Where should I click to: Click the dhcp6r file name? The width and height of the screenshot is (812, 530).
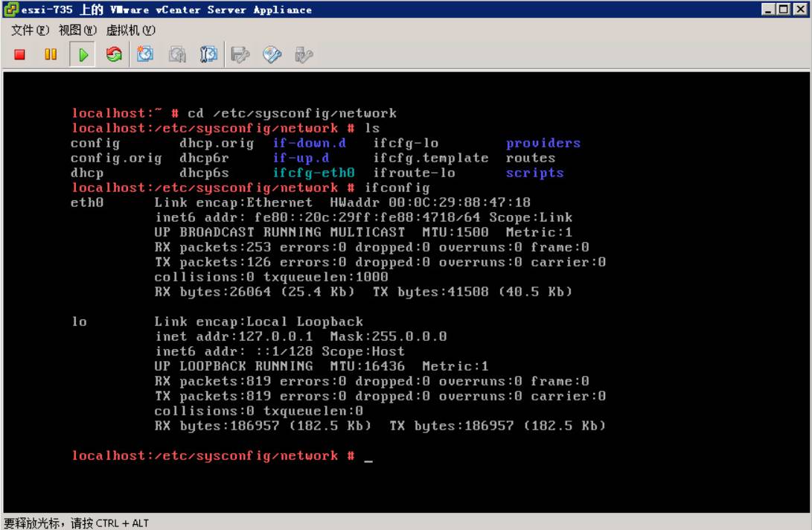coord(204,158)
